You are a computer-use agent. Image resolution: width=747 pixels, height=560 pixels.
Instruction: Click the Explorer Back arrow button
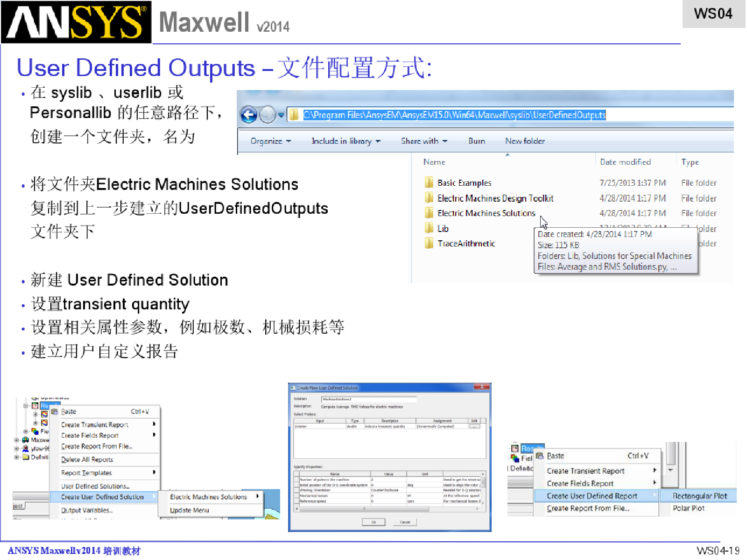[249, 115]
